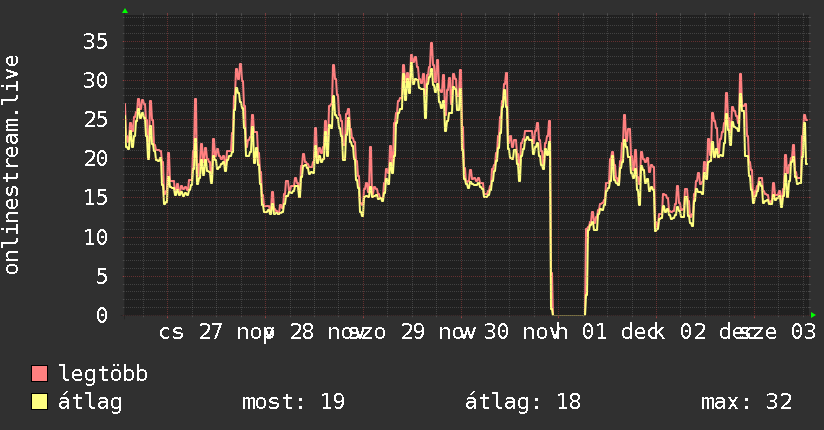Click the y-axis label 0

(102, 315)
